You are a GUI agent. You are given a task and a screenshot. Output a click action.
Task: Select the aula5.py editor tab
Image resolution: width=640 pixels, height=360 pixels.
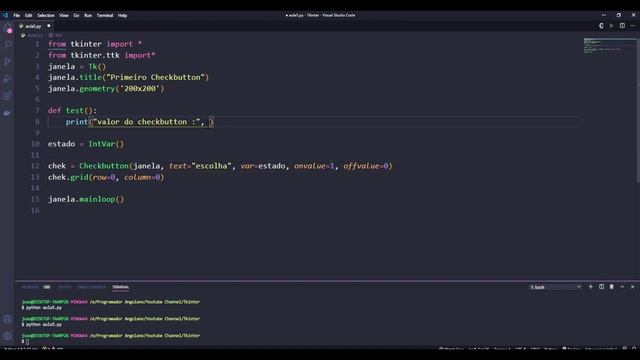pyautogui.click(x=34, y=26)
